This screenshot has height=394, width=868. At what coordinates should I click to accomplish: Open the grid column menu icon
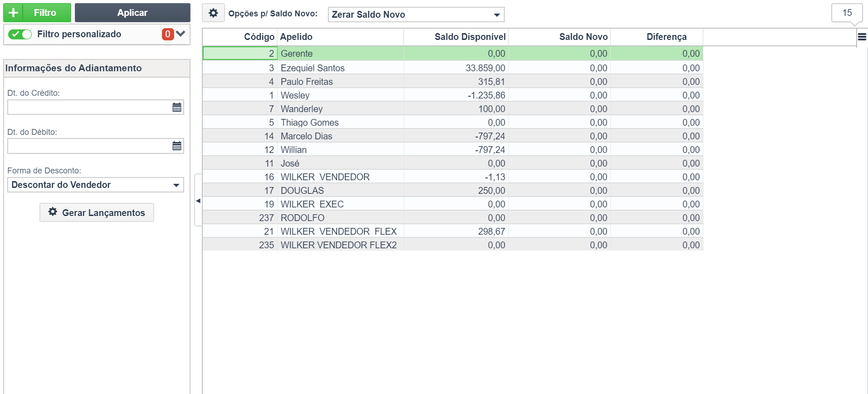862,37
